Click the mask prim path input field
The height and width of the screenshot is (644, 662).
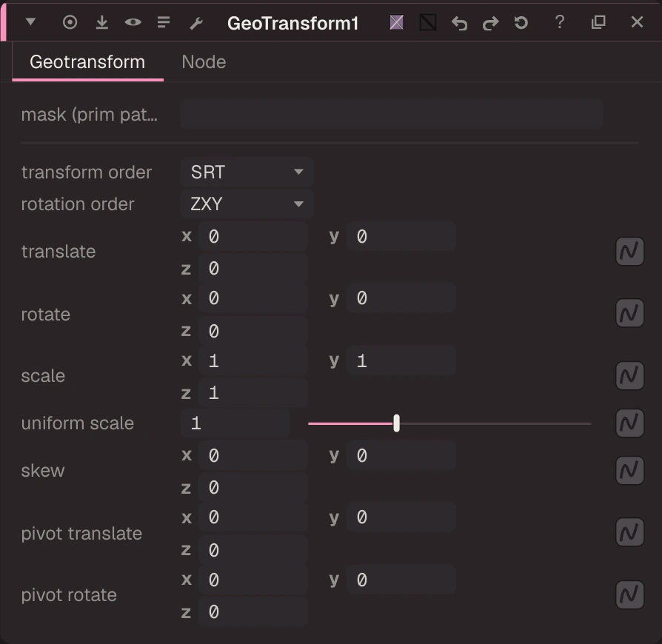392,114
